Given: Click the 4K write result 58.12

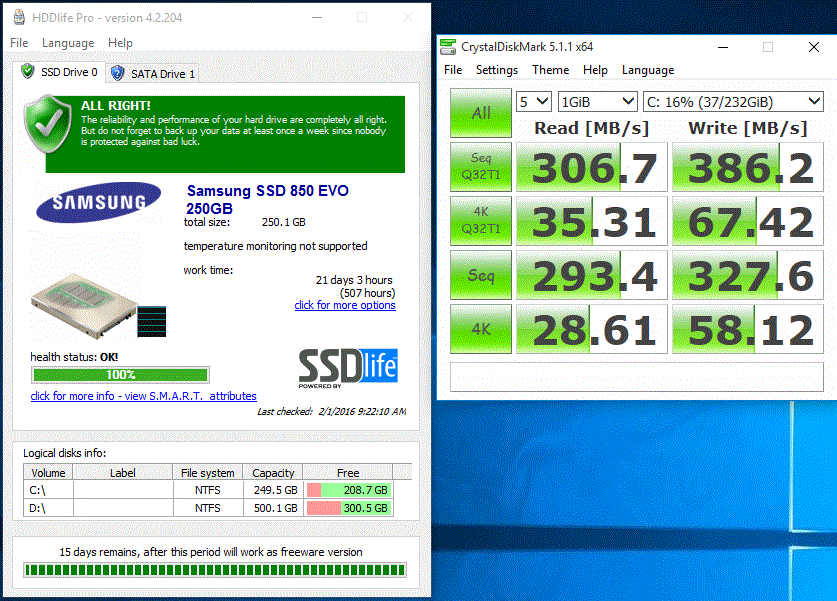Looking at the screenshot, I should (x=747, y=329).
